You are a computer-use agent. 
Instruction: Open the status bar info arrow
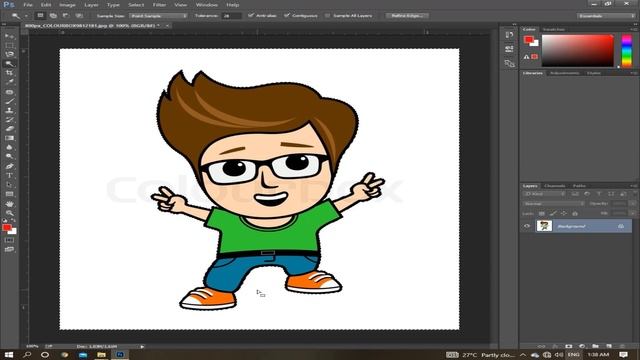(x=142, y=347)
